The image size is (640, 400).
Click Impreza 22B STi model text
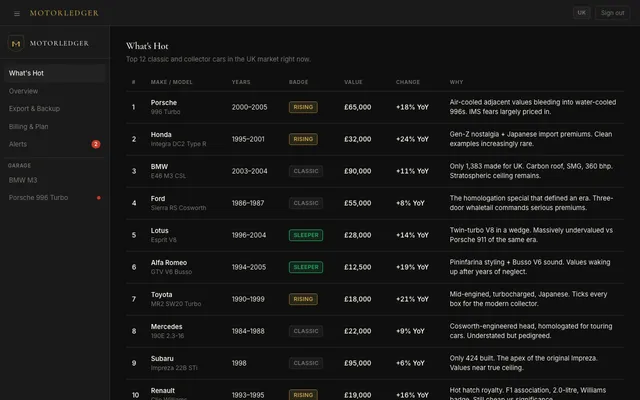point(174,368)
